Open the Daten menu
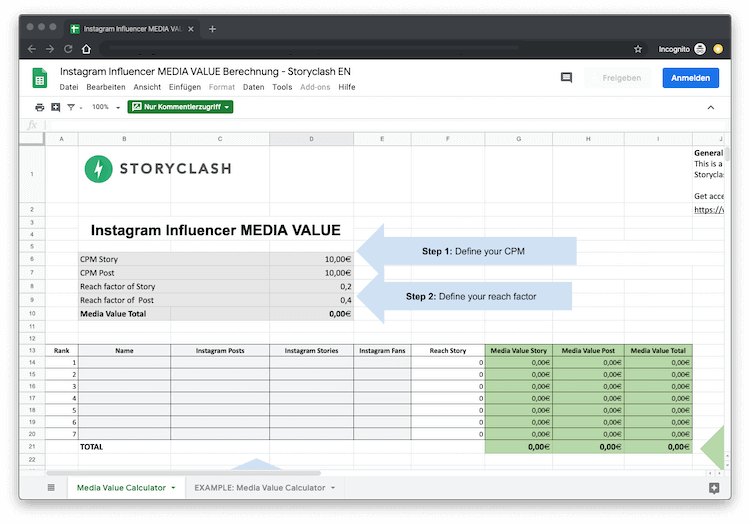This screenshot has width=750, height=523. tap(254, 87)
